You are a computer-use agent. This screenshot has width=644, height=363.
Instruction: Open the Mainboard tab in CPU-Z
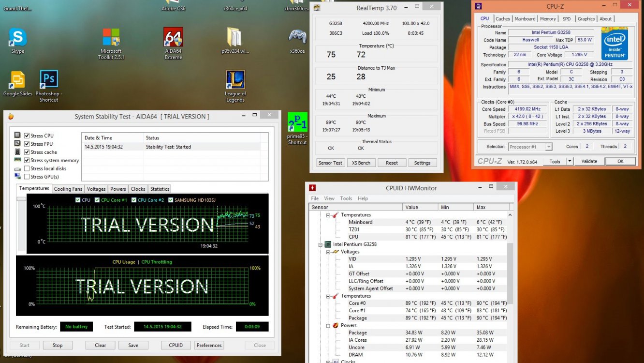pos(525,19)
